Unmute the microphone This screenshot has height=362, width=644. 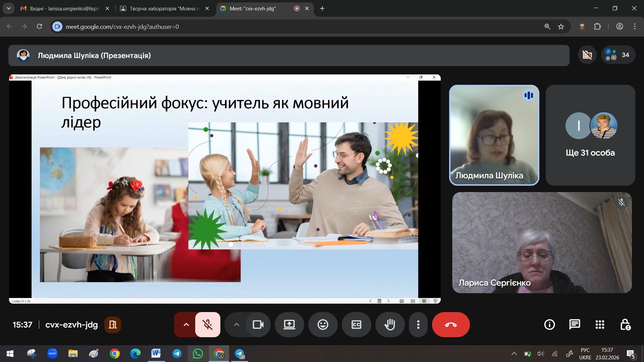pyautogui.click(x=208, y=324)
